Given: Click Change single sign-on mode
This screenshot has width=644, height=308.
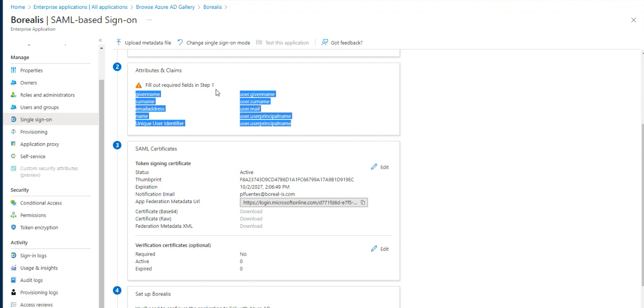Looking at the screenshot, I should (213, 43).
